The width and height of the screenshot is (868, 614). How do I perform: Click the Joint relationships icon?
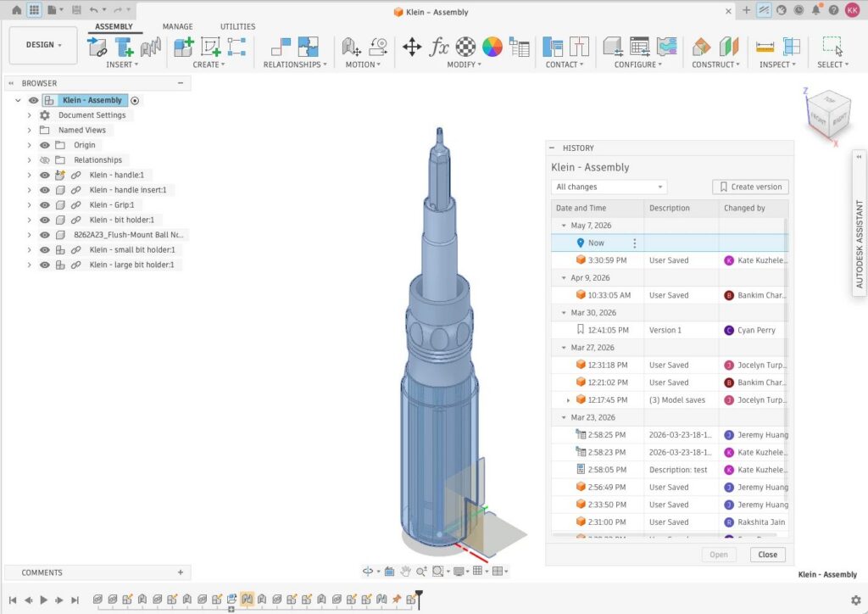tap(281, 47)
